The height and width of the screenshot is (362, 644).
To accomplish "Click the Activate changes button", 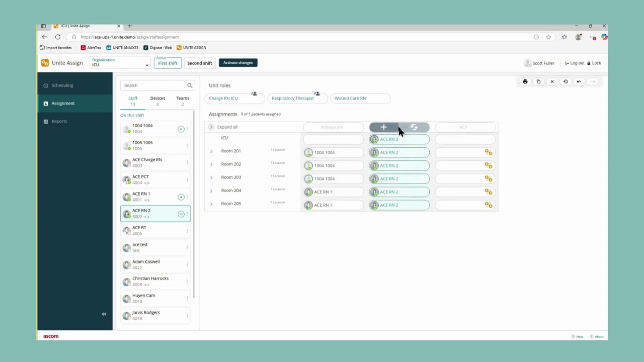I will tap(238, 63).
